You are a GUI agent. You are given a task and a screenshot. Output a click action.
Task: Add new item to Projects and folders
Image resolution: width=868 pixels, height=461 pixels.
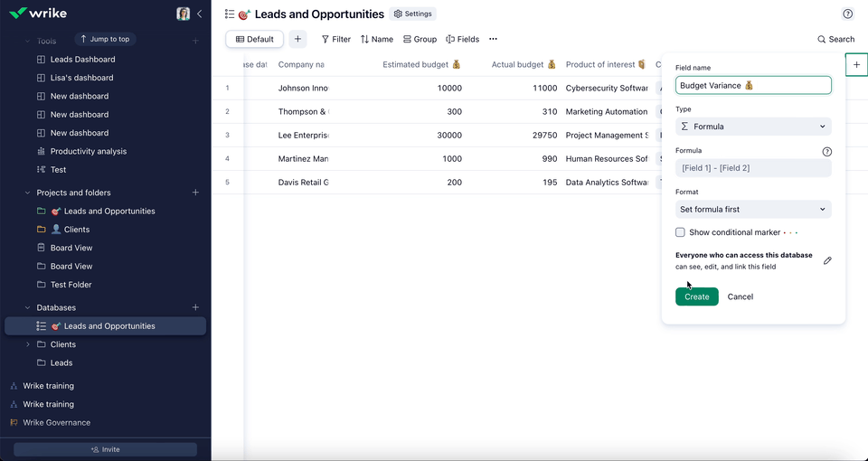tap(195, 193)
